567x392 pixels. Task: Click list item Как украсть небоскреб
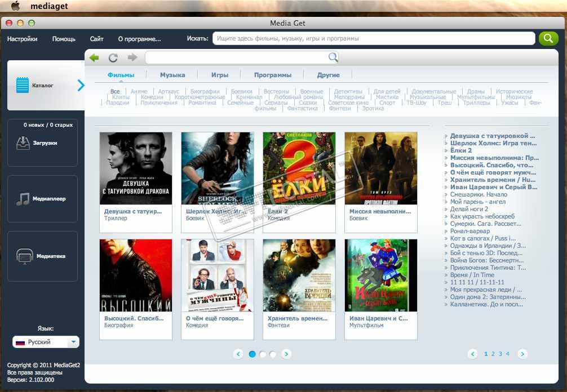pos(482,216)
